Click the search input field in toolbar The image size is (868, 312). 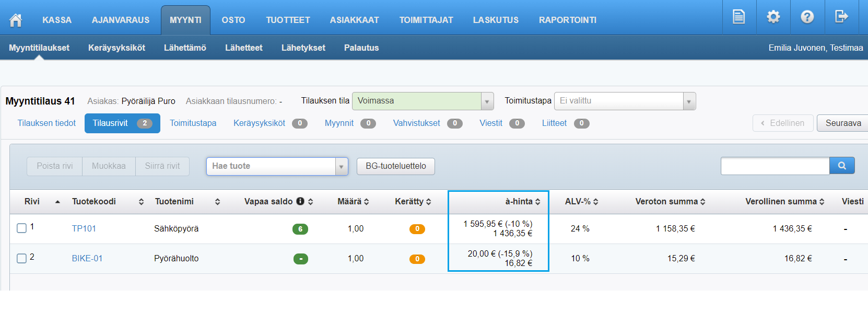(775, 166)
